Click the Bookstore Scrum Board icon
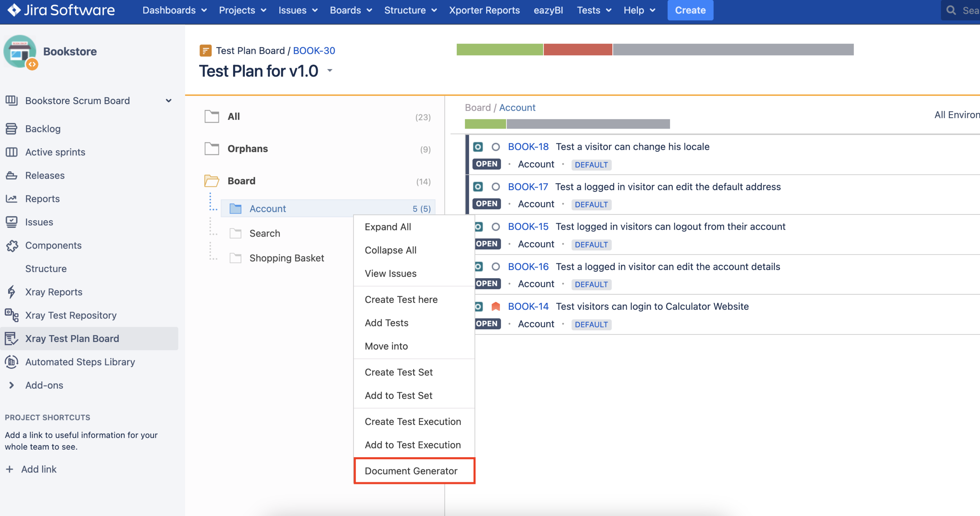The width and height of the screenshot is (980, 516). [11, 100]
